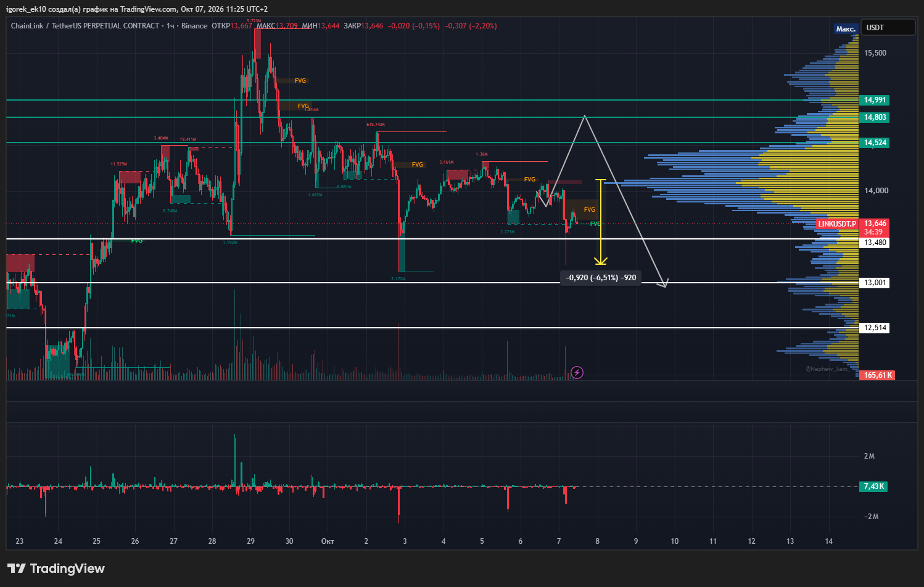Click the white 13,480 price label
This screenshot has height=587, width=924.
click(875, 243)
